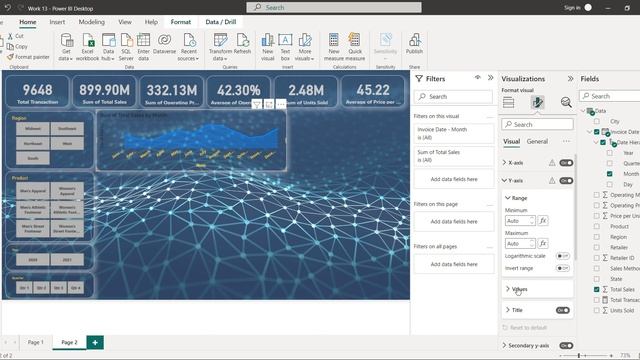The width and height of the screenshot is (640, 360).
Task: Open Transform data editor
Action: tap(220, 47)
